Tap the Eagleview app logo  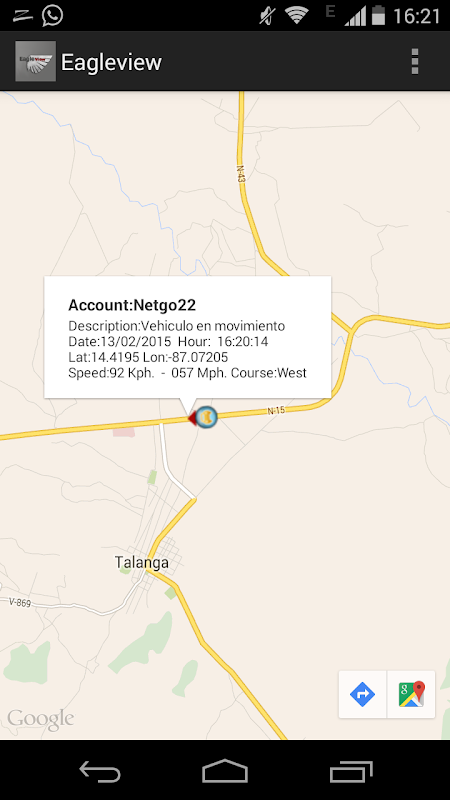[35, 61]
